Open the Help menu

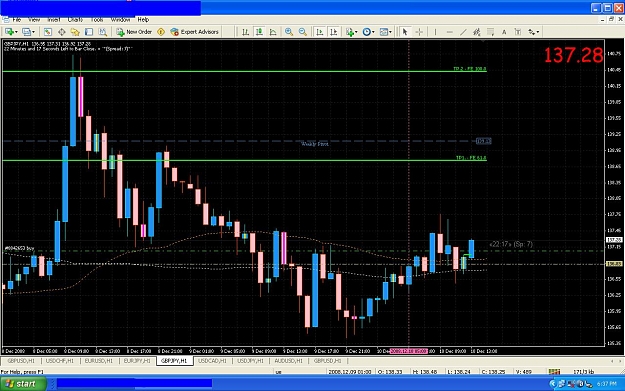(143, 19)
